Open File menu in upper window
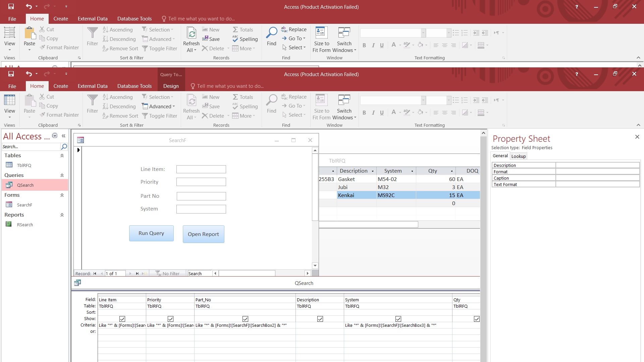 tap(12, 19)
